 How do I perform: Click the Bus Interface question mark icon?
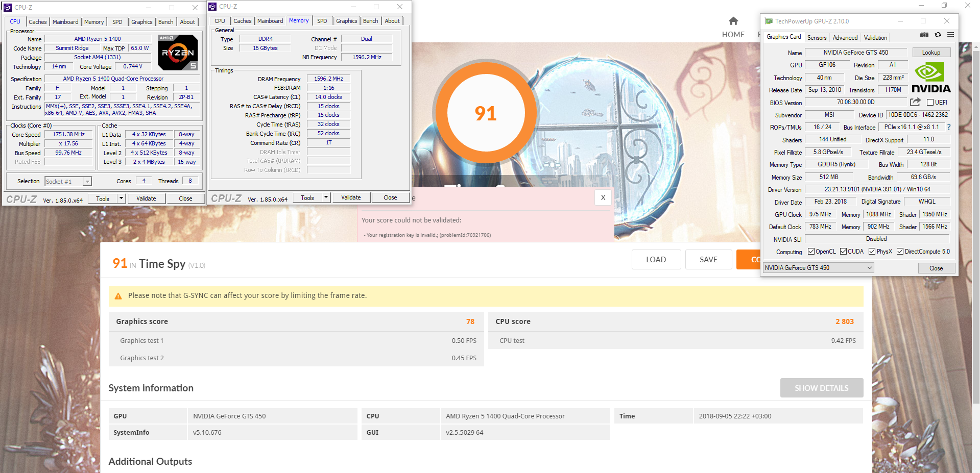tap(949, 127)
